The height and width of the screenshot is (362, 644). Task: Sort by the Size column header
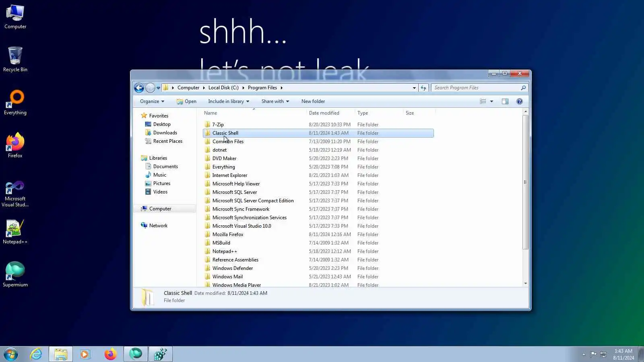(x=419, y=113)
